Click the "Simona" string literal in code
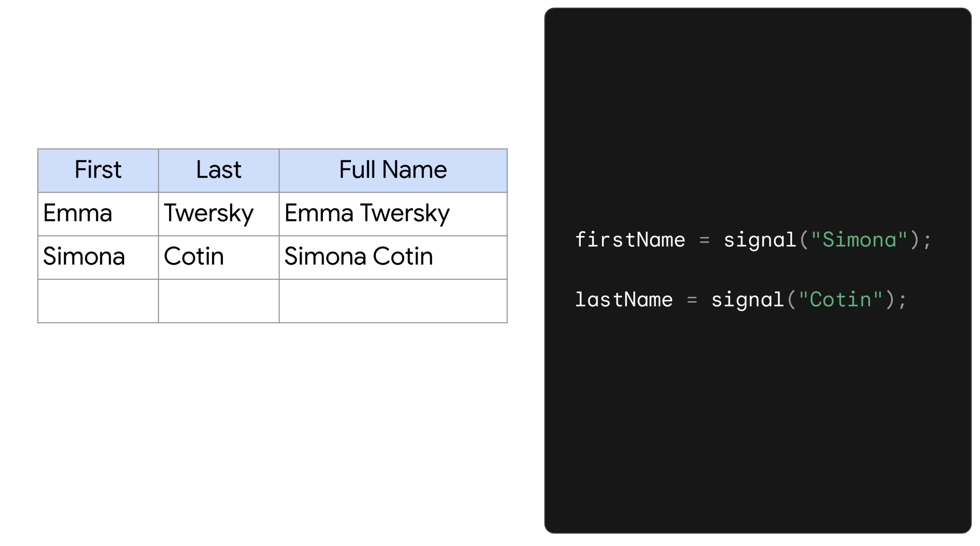This screenshot has width=980, height=546. coord(859,240)
